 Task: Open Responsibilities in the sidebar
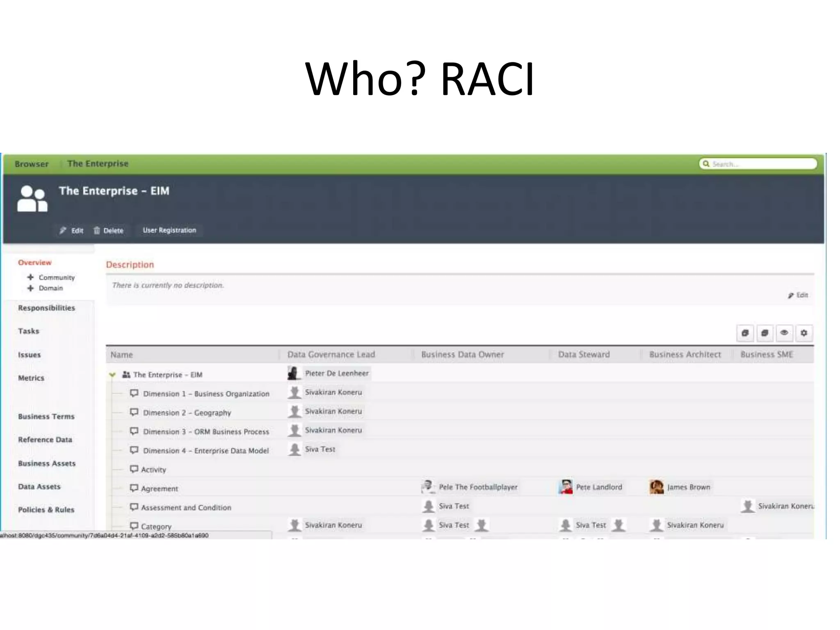[46, 308]
